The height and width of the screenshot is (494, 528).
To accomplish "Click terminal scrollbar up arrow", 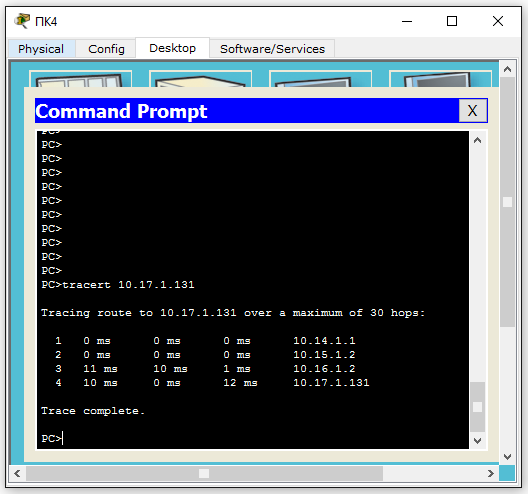I will pos(477,140).
